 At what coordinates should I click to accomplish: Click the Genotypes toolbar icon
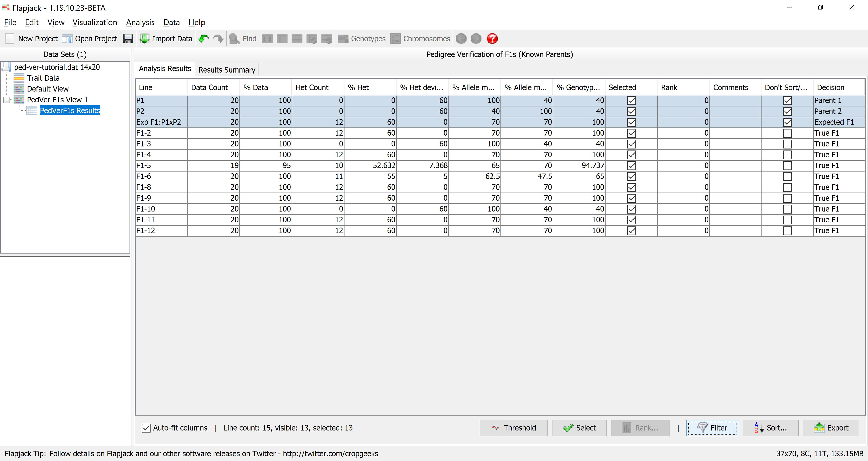tap(343, 39)
